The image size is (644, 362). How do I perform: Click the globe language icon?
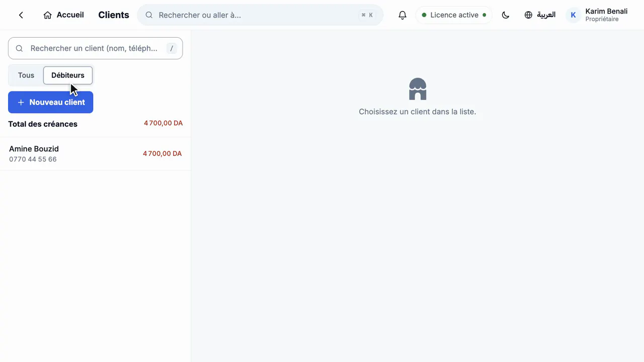[x=528, y=15]
